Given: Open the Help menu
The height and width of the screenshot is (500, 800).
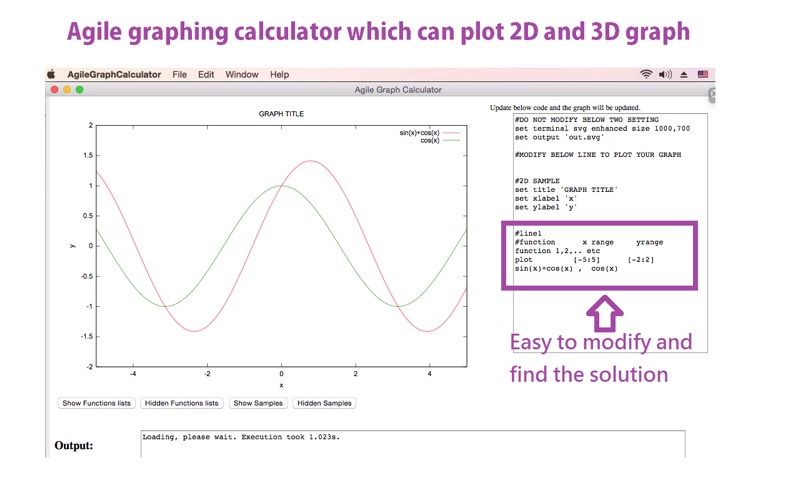Looking at the screenshot, I should pyautogui.click(x=280, y=74).
